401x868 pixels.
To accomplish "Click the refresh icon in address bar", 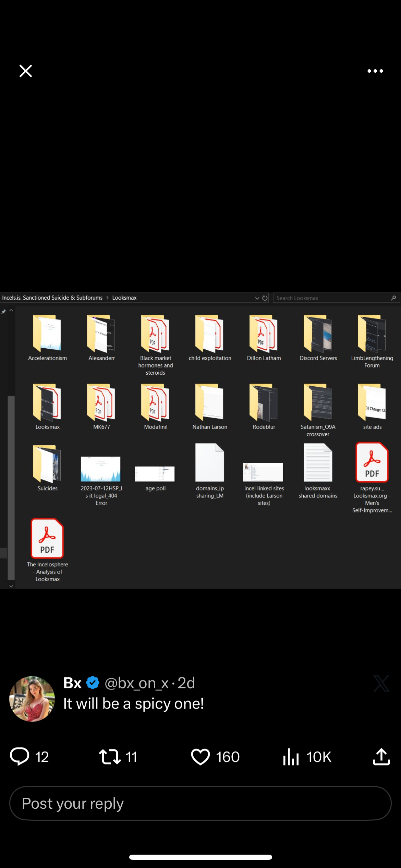I will [265, 298].
